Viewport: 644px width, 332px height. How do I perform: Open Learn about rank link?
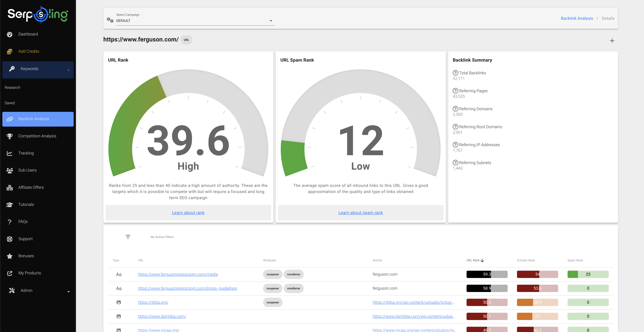(188, 213)
